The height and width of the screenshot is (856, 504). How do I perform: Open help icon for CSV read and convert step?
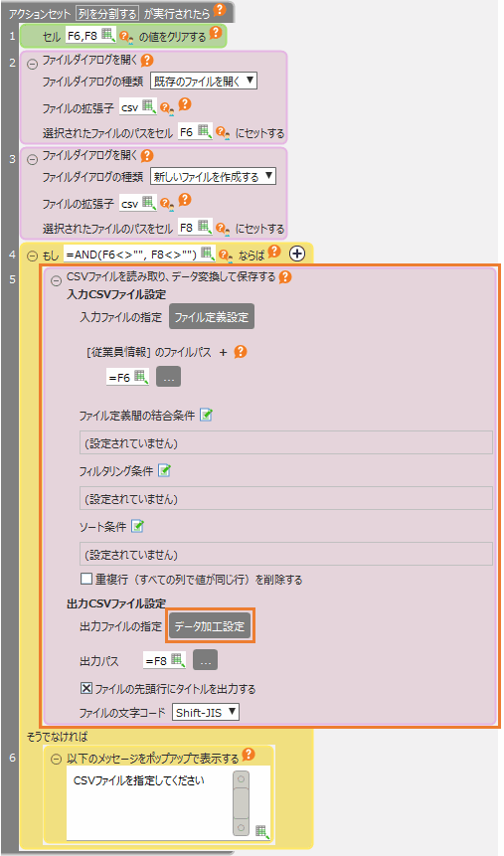coord(285,277)
